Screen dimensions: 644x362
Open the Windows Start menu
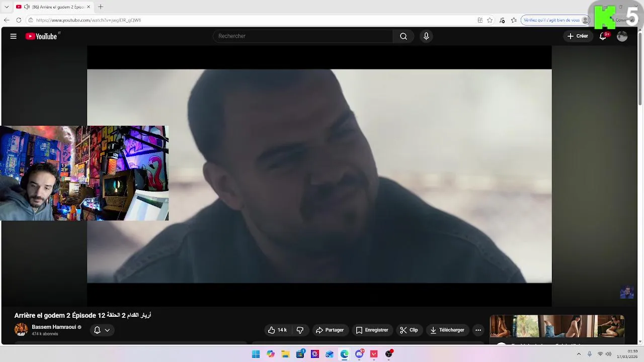(256, 354)
